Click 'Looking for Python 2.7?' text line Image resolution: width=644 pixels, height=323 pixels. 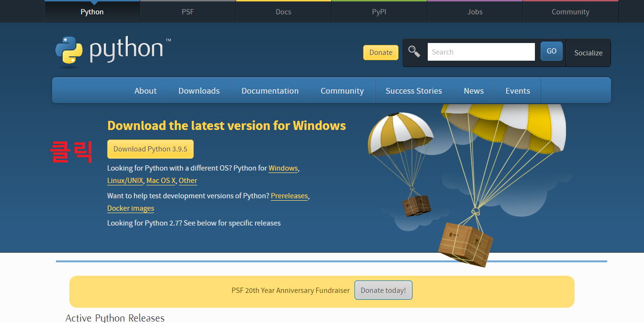click(194, 223)
